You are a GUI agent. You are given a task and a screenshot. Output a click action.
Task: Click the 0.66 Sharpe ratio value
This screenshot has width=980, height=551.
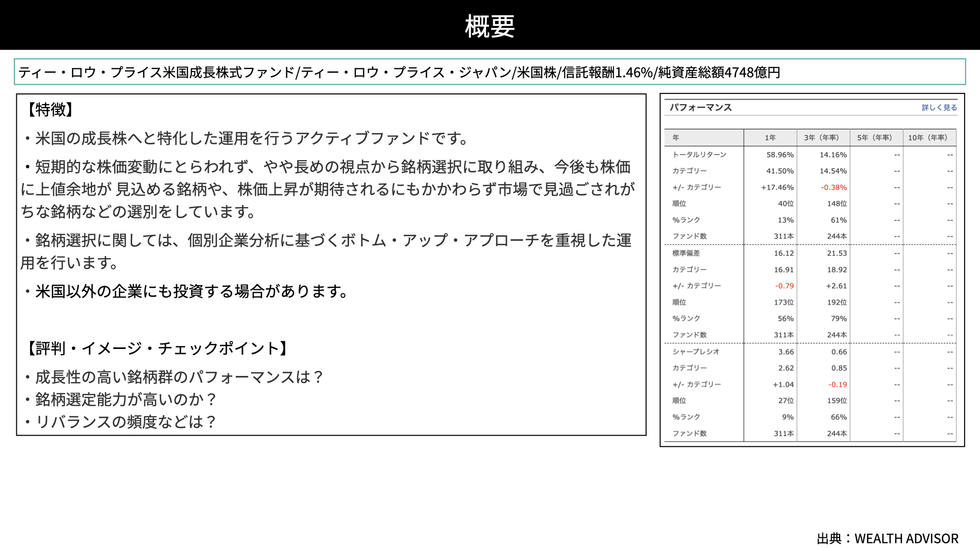tap(839, 352)
